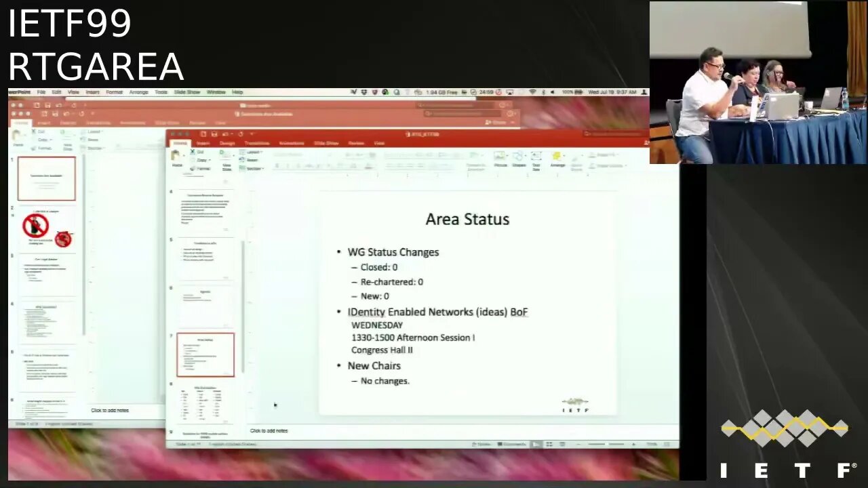Click 'Click to add notes' in back window
This screenshot has height=488, width=868.
(109, 411)
